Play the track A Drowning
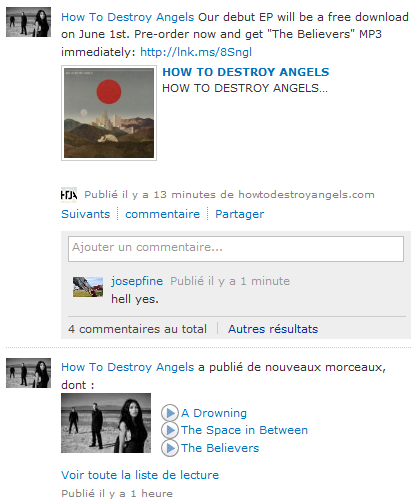The image size is (415, 503). click(x=170, y=413)
